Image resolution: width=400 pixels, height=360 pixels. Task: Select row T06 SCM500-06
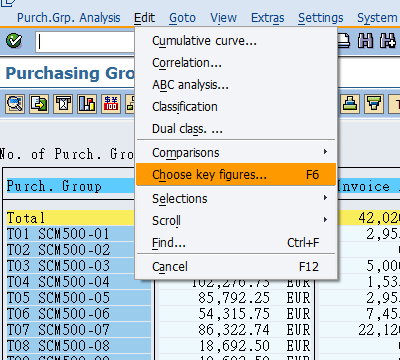click(79, 314)
